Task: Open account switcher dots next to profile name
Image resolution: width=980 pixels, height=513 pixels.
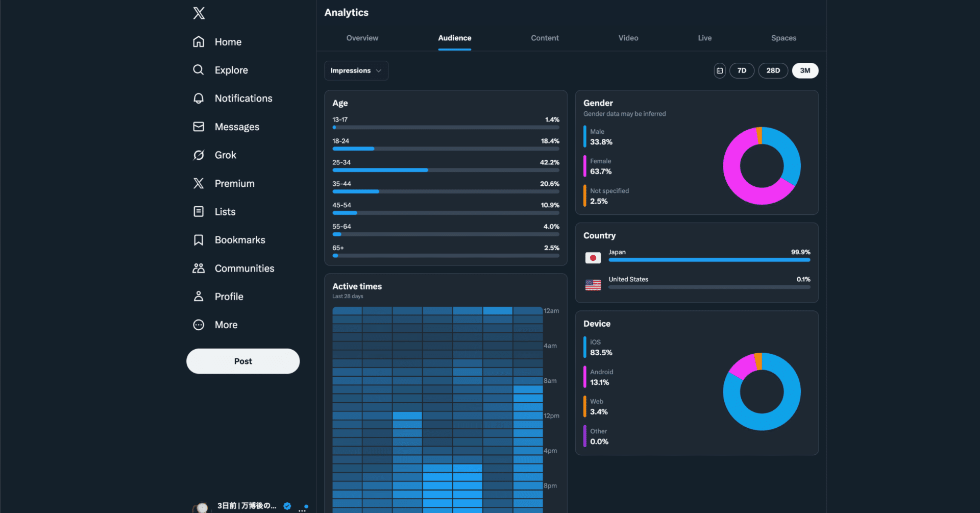Action: click(x=303, y=508)
